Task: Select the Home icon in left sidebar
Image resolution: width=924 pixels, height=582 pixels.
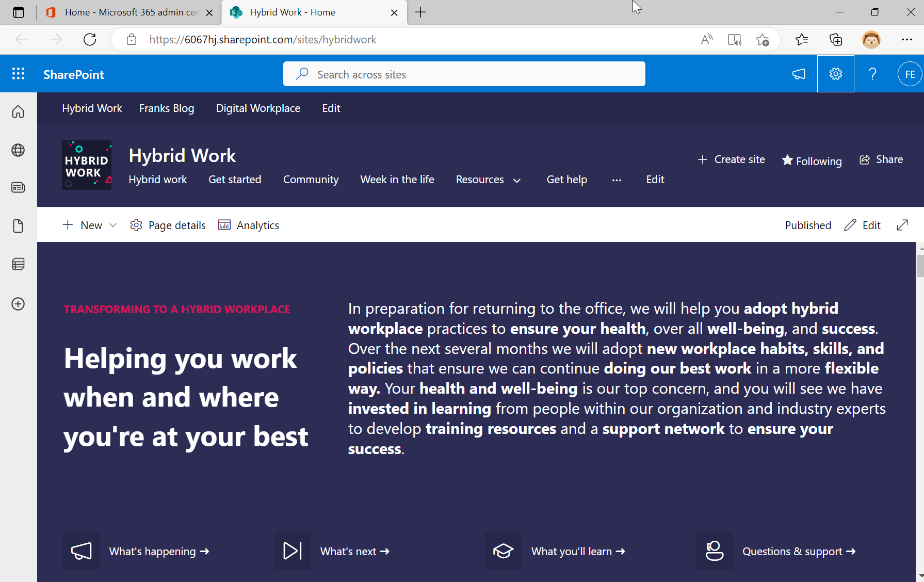Action: (x=18, y=111)
